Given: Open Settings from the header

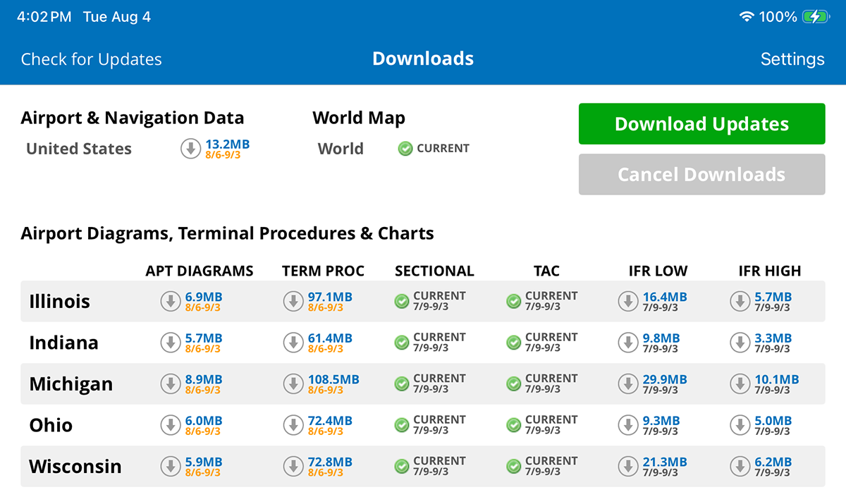Looking at the screenshot, I should click(792, 59).
